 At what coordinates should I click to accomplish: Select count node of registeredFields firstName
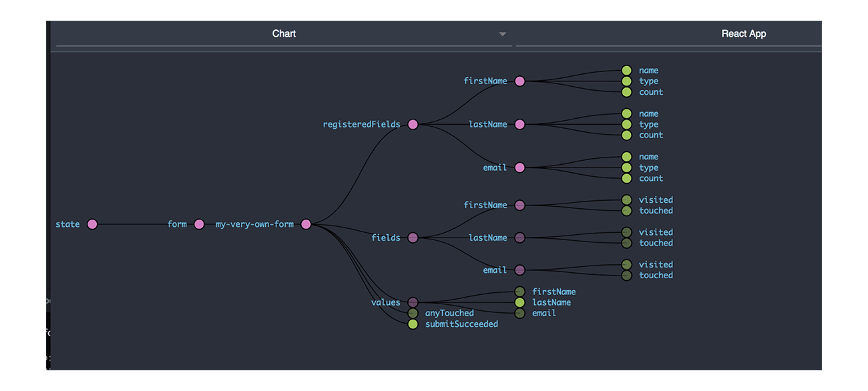pyautogui.click(x=626, y=92)
